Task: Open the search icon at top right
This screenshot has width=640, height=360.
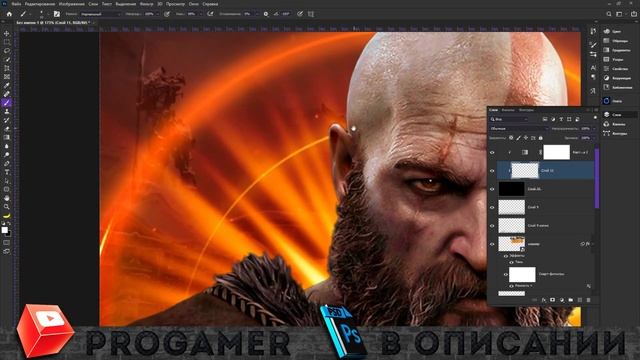Action: pos(609,14)
